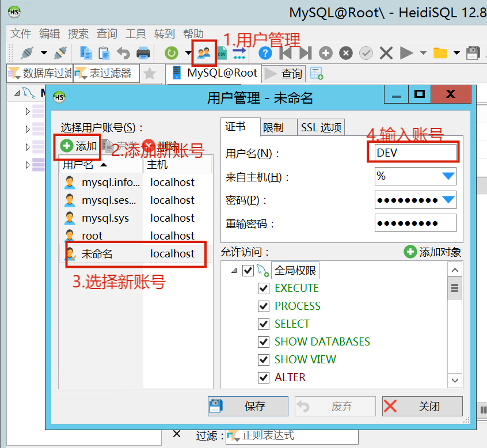The width and height of the screenshot is (487, 448).
Task: Switch to the 限制 tab
Action: [x=279, y=127]
